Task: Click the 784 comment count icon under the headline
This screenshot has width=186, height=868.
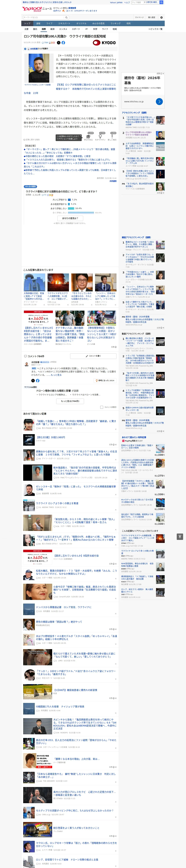Action: [x=45, y=43]
